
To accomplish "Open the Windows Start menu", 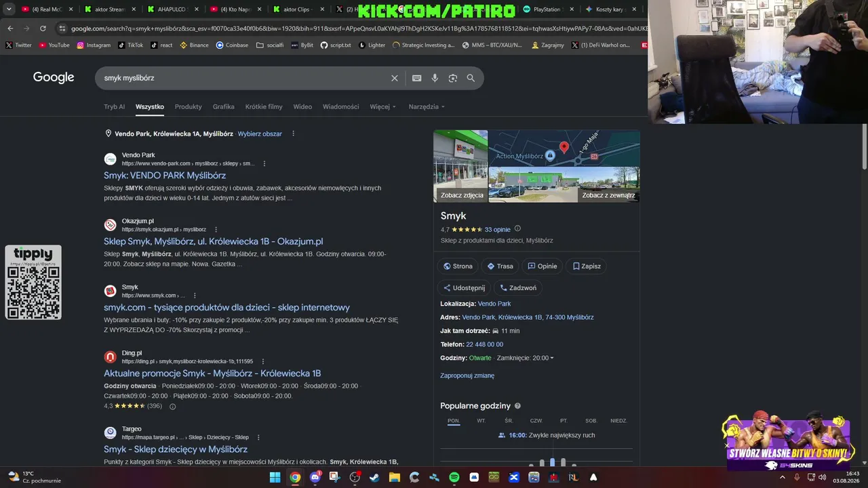I will (x=275, y=477).
